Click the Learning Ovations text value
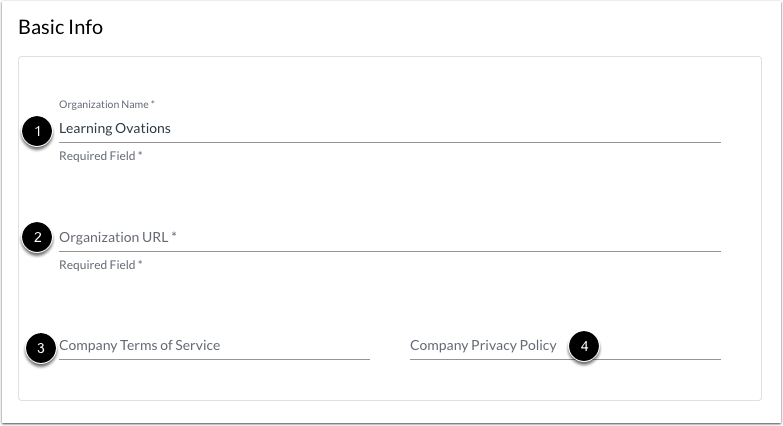The image size is (783, 426). (x=115, y=128)
